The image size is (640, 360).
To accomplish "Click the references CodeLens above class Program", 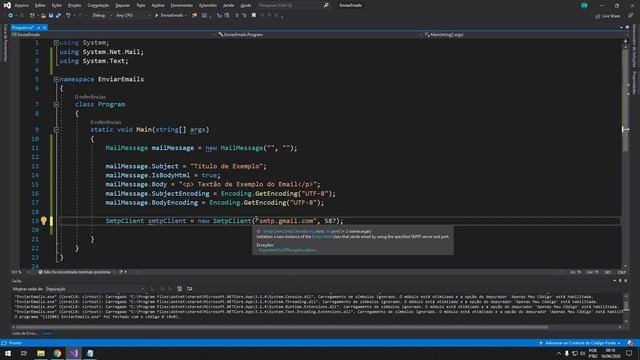I will pos(90,97).
